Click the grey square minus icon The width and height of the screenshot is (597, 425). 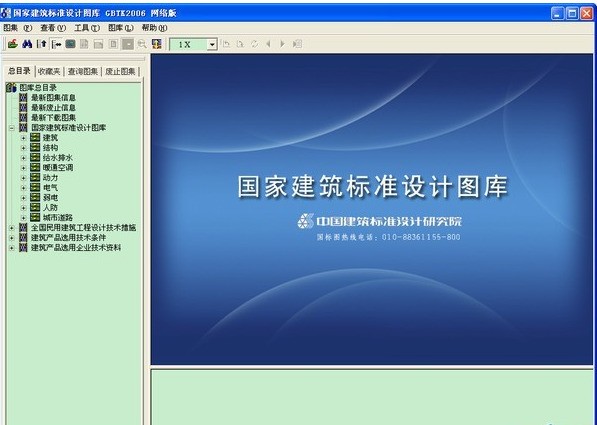[128, 44]
